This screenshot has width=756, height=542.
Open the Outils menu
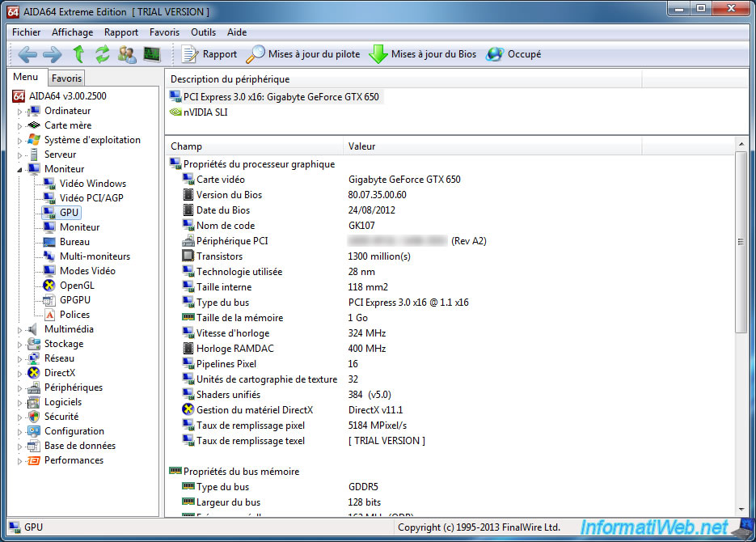click(x=203, y=32)
